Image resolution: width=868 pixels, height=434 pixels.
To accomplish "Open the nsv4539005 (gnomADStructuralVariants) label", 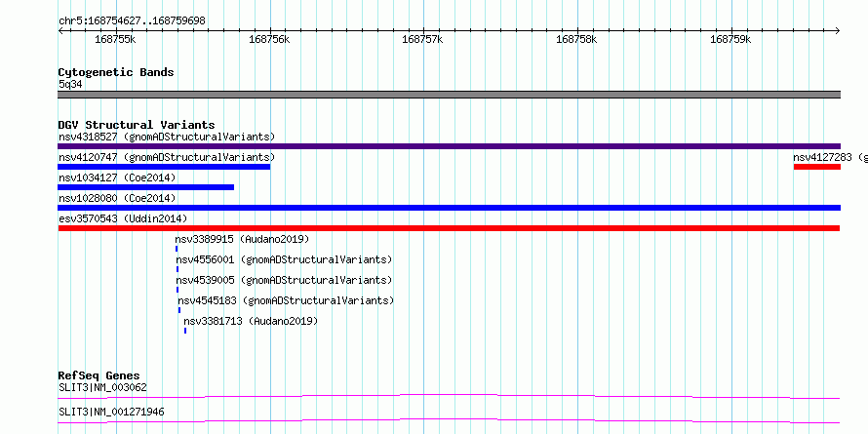I will [x=284, y=280].
